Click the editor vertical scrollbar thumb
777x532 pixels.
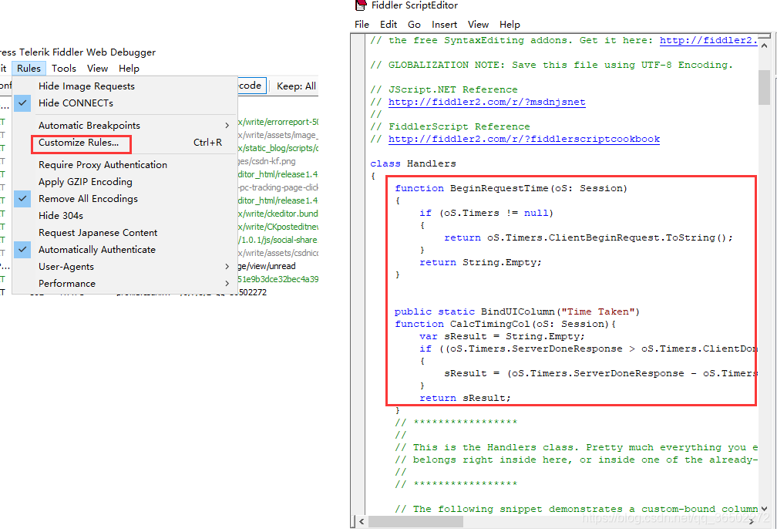764,87
